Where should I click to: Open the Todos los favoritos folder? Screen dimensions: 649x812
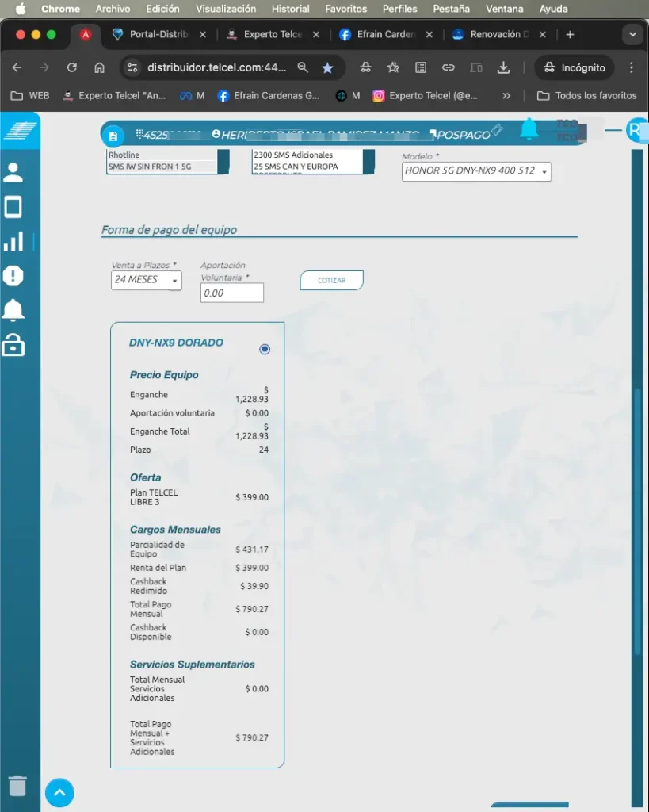[587, 95]
